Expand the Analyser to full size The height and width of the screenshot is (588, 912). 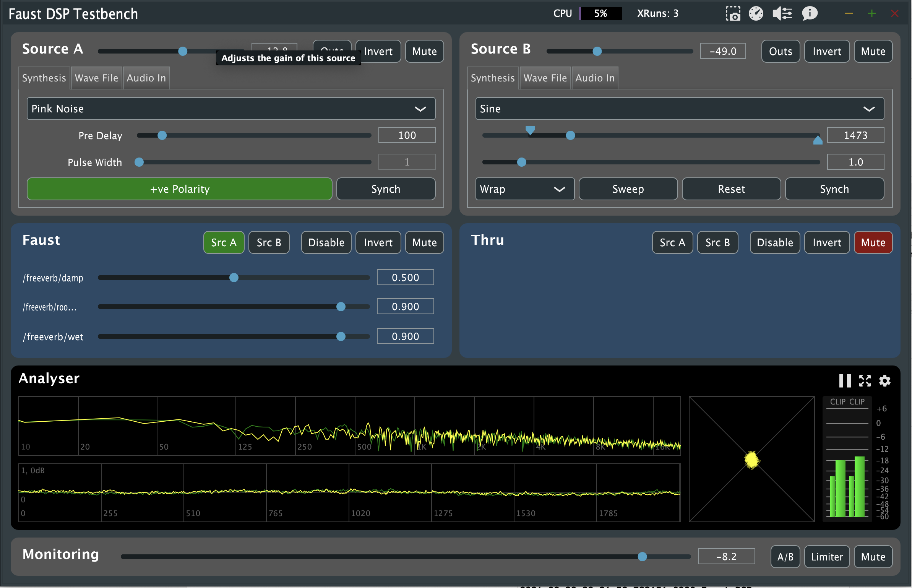(x=865, y=381)
